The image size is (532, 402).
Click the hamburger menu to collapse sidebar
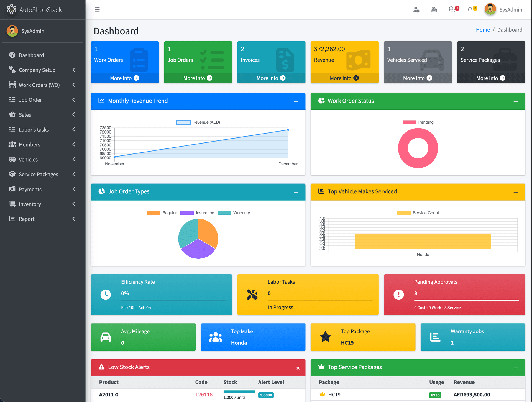tap(97, 9)
